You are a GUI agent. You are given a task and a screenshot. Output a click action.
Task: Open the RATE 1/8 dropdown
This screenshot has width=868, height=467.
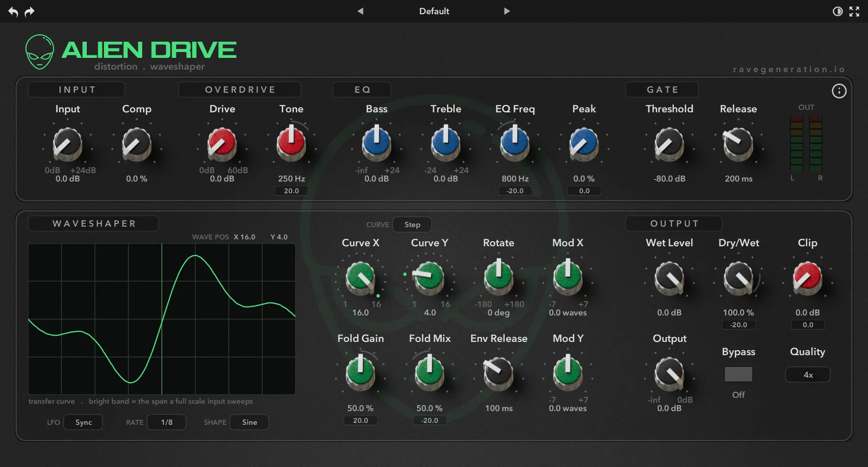(167, 422)
